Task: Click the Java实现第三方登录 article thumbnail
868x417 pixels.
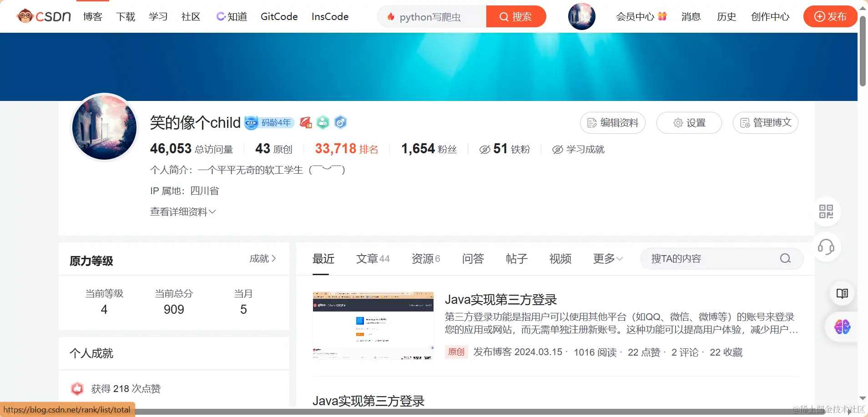Action: 373,326
